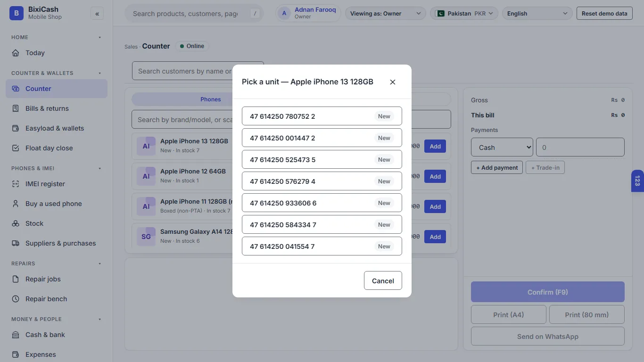Switch to the Phones tab
Viewport: 644px width, 362px height.
point(211,99)
